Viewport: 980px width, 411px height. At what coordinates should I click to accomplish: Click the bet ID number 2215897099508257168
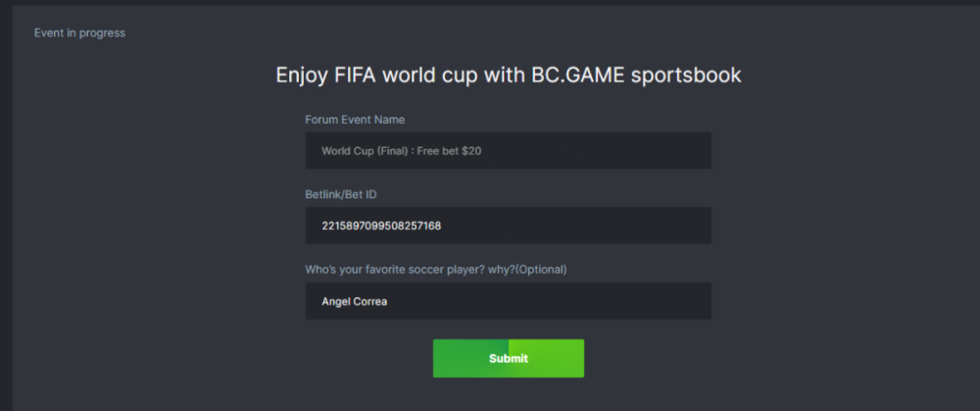(381, 226)
